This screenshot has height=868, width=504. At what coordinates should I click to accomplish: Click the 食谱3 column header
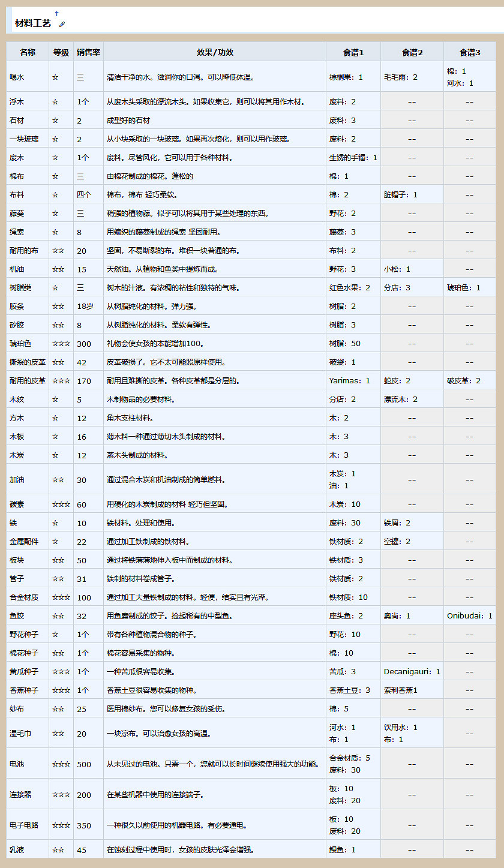click(469, 52)
